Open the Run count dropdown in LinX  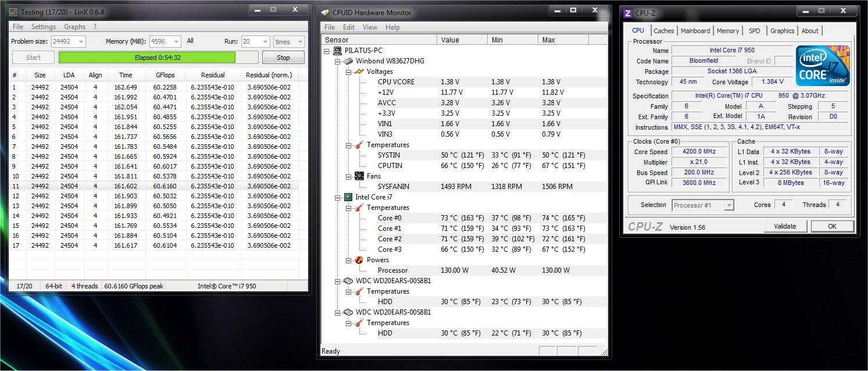tap(265, 41)
